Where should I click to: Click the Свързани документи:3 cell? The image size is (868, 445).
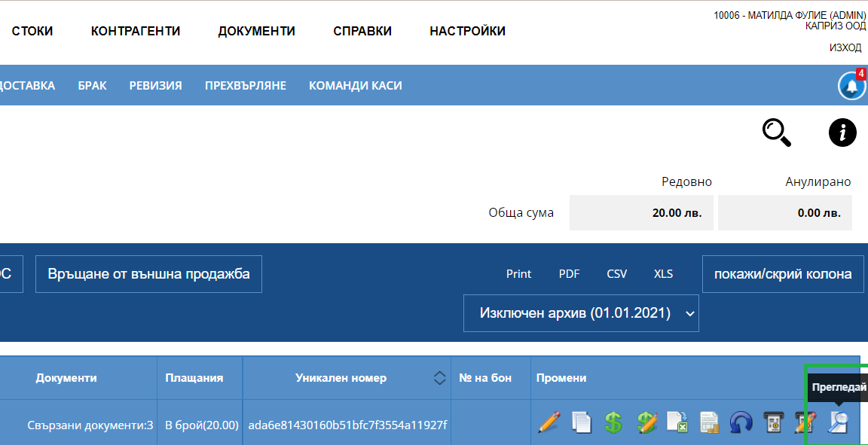click(x=90, y=425)
